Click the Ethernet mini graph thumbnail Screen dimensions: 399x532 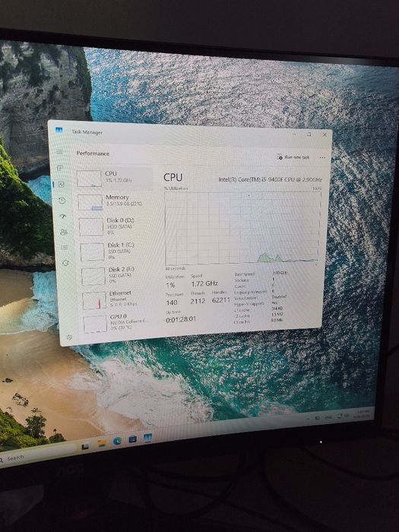tap(94, 300)
